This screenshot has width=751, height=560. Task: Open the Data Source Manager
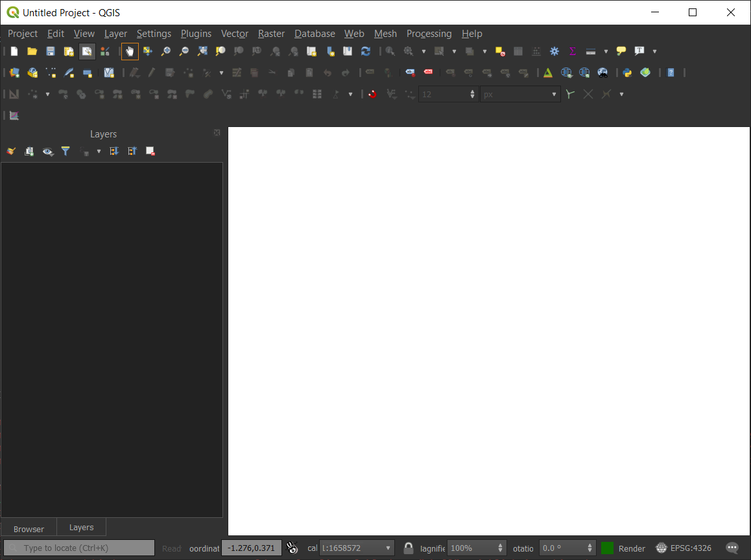click(x=87, y=51)
